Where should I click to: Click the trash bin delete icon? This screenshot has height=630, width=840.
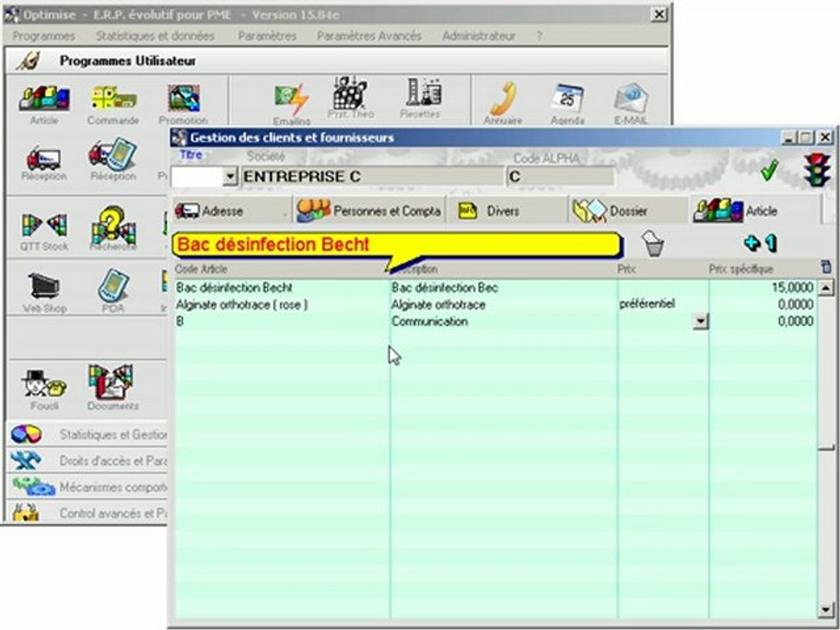click(653, 244)
